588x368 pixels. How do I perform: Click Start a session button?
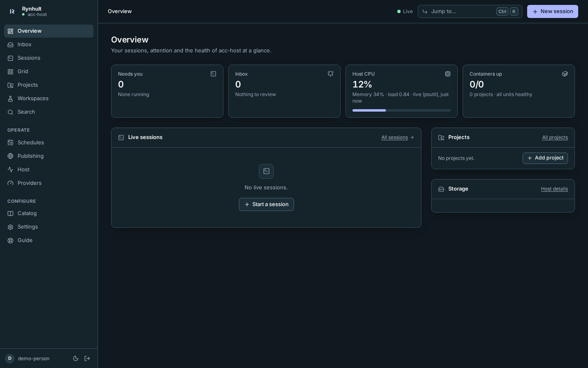pyautogui.click(x=266, y=204)
